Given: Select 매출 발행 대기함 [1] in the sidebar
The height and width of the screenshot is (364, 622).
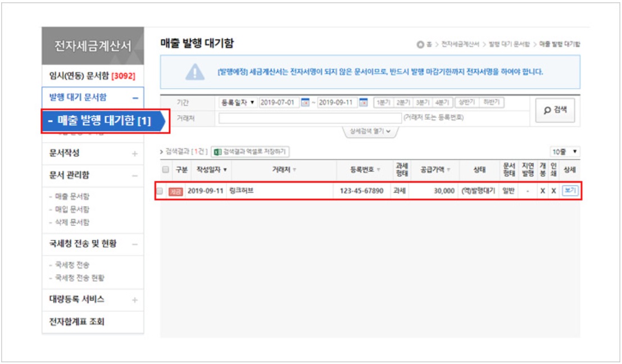Looking at the screenshot, I should click(104, 121).
